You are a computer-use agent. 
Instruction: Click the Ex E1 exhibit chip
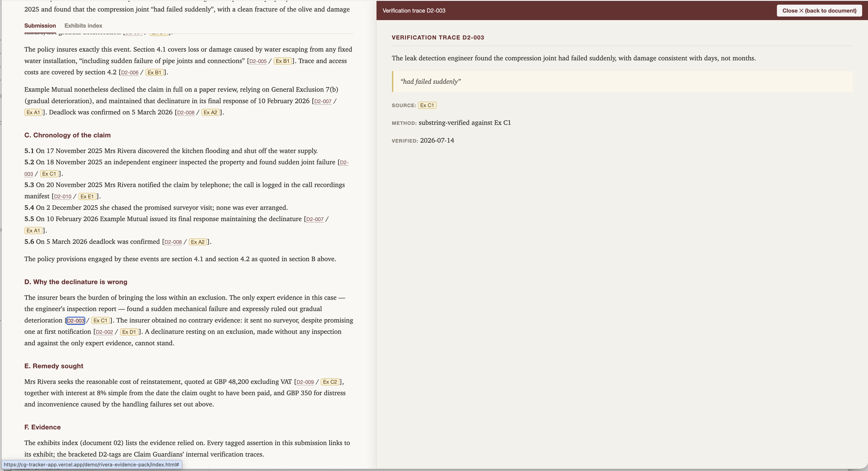coord(87,196)
